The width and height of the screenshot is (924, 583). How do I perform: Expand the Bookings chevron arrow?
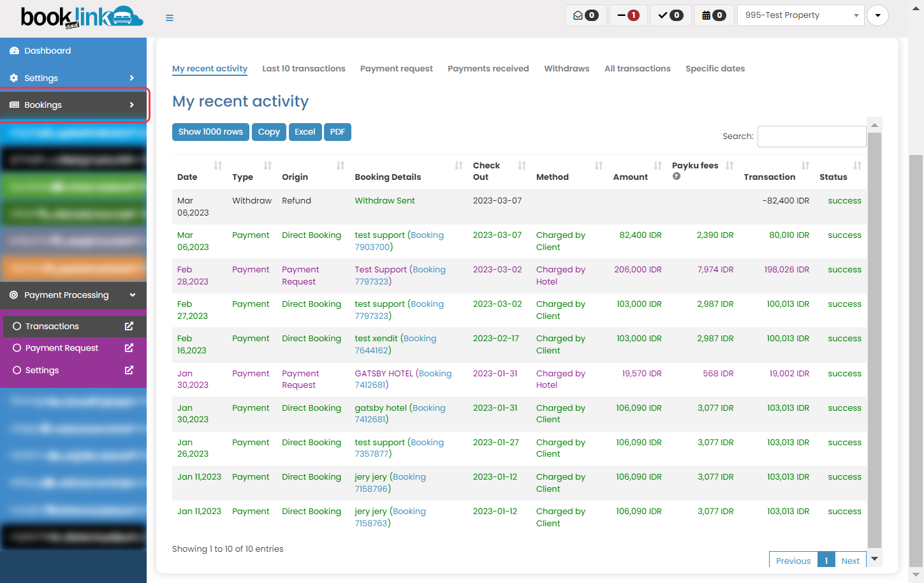[132, 105]
